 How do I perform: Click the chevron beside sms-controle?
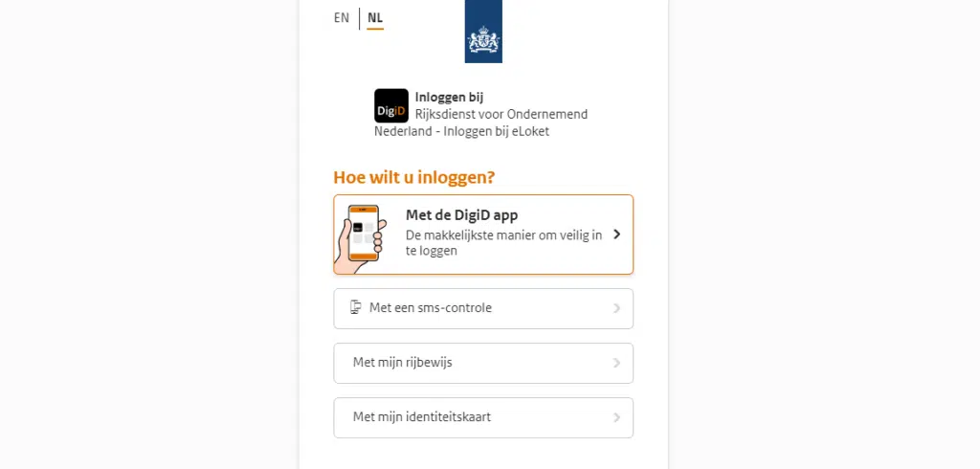616,308
